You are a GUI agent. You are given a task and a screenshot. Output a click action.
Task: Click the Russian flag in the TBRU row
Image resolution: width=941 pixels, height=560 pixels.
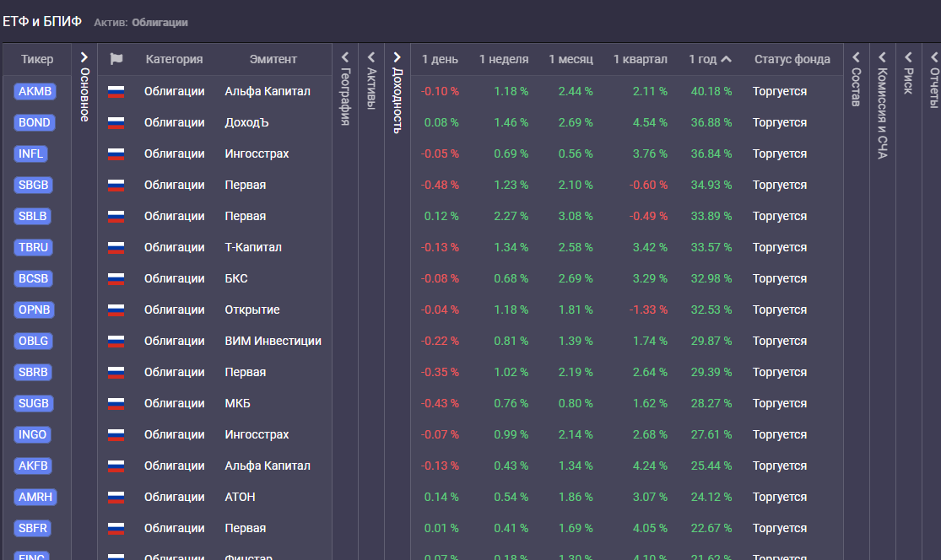click(116, 247)
